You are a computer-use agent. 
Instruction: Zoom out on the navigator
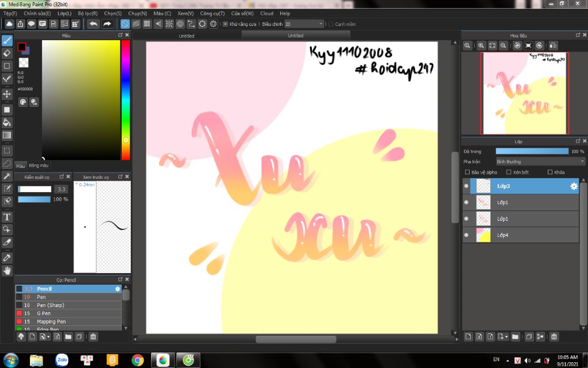tap(503, 45)
